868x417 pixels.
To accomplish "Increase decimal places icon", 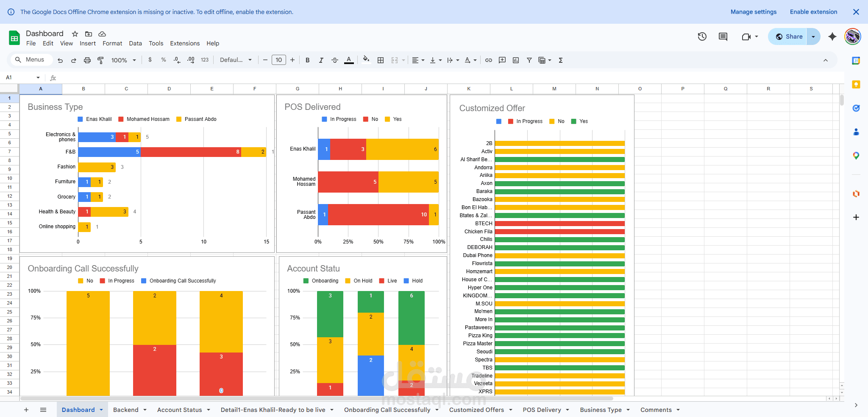I will pos(191,60).
